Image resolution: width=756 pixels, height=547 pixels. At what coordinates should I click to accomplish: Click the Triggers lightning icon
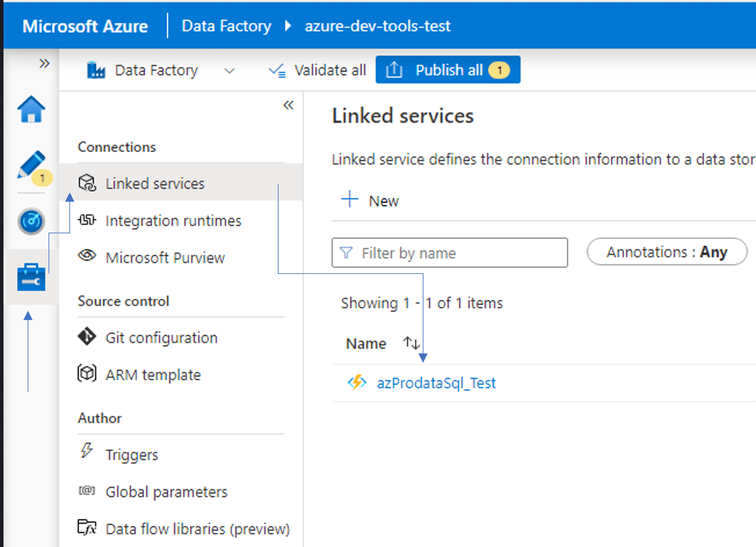[87, 451]
